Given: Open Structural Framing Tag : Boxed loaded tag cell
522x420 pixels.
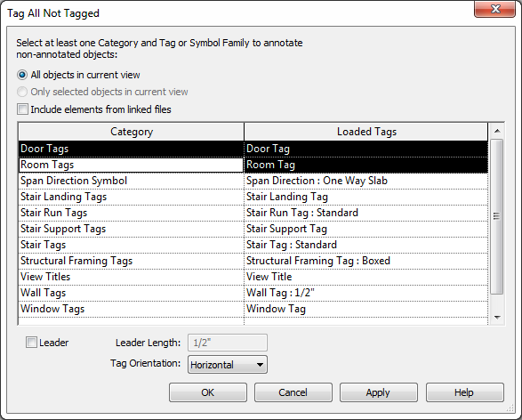Looking at the screenshot, I should (365, 261).
